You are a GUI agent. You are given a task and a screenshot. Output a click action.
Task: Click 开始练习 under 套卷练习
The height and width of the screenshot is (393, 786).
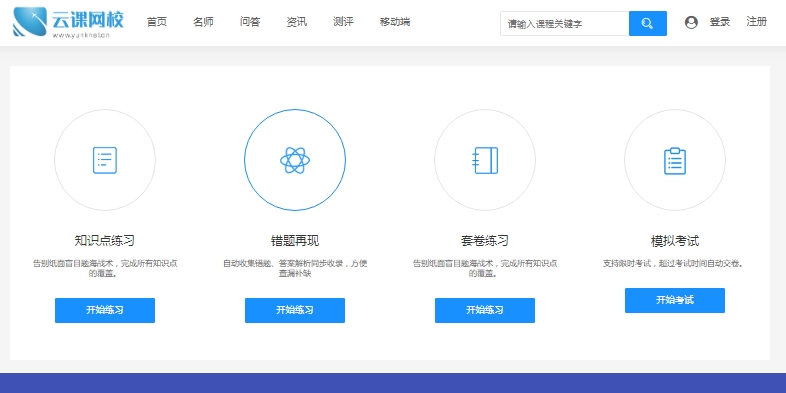click(485, 310)
